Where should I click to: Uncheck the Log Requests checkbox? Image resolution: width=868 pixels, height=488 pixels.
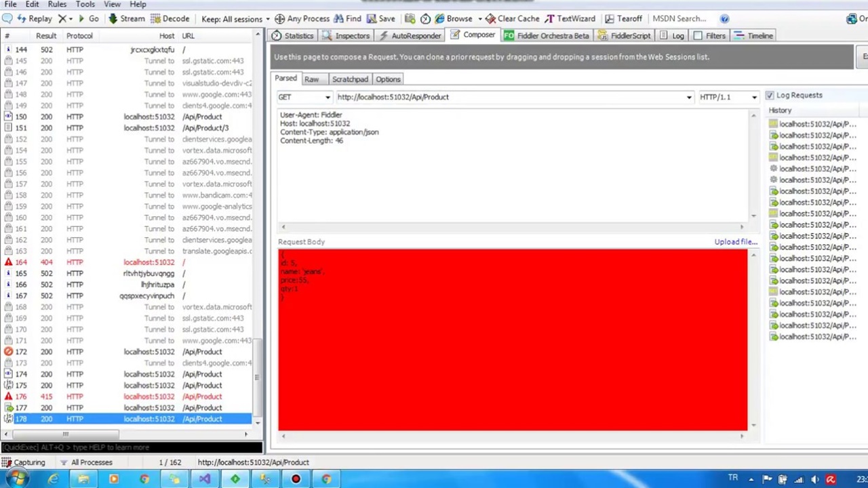click(x=770, y=96)
